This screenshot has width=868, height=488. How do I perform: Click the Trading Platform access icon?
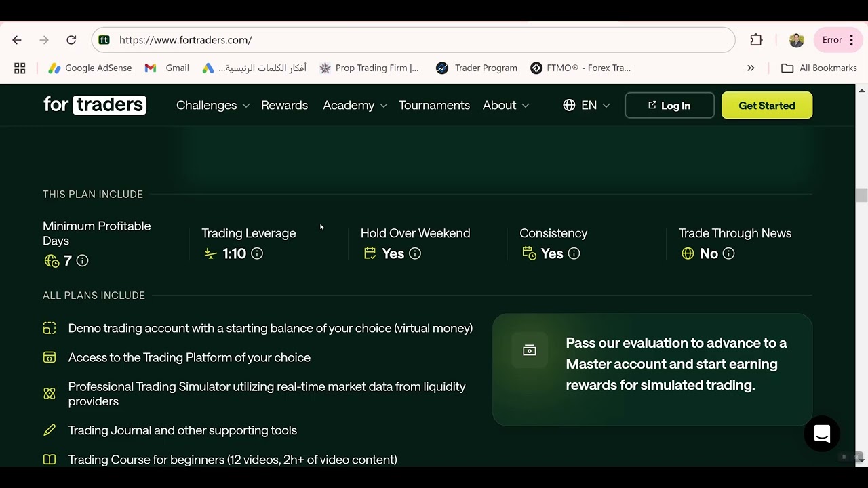tap(50, 357)
